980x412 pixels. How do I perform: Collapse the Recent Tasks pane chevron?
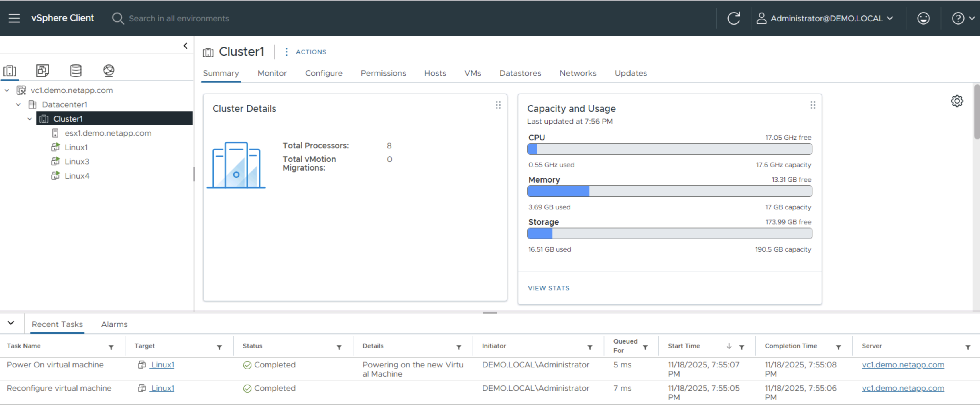point(11,323)
